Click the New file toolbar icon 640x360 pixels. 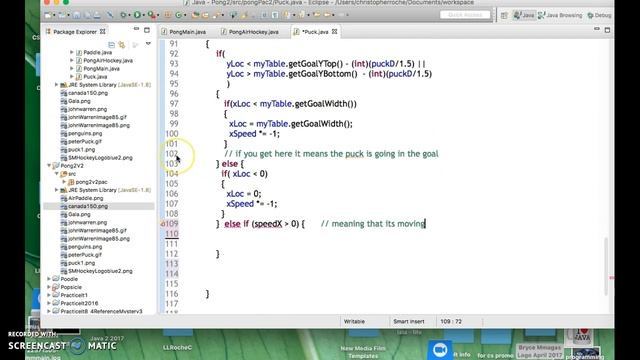tap(48, 15)
